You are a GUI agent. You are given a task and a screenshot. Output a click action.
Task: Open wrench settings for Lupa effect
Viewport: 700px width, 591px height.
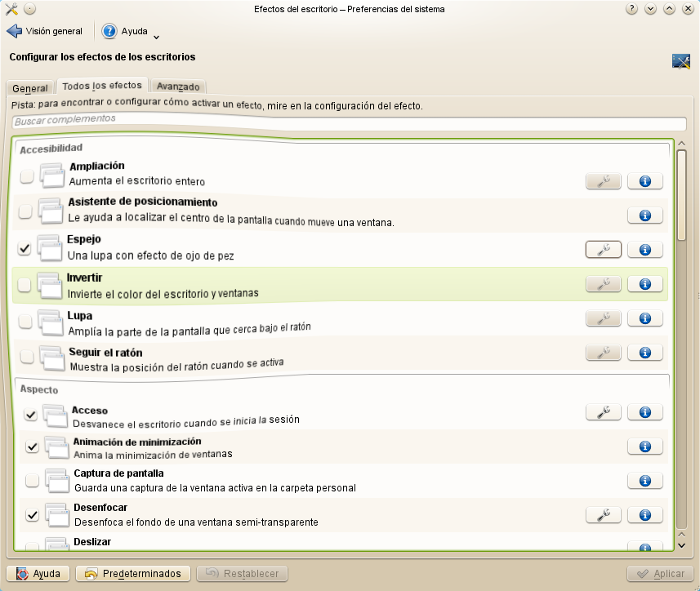[603, 318]
